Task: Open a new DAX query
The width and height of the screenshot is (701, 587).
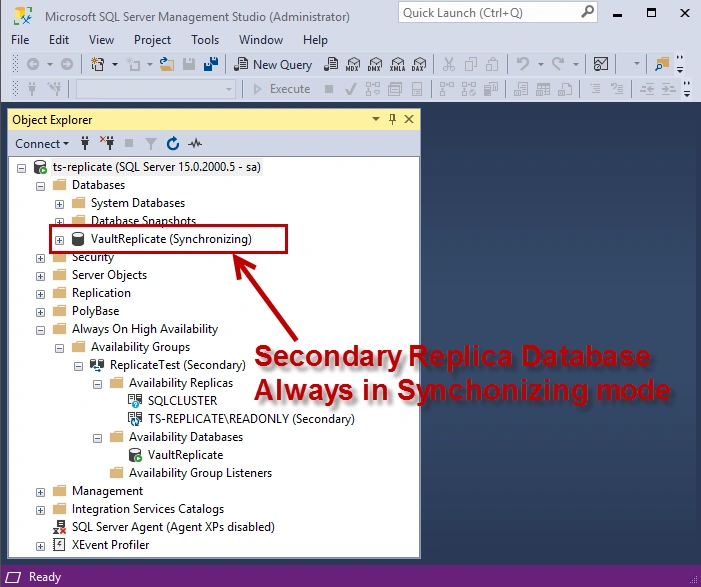Action: pyautogui.click(x=419, y=64)
